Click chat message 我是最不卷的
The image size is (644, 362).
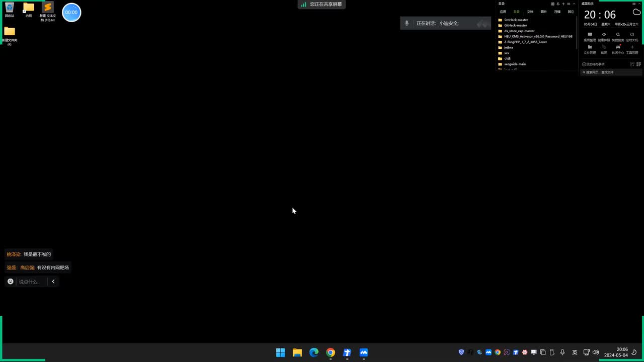pyautogui.click(x=37, y=254)
